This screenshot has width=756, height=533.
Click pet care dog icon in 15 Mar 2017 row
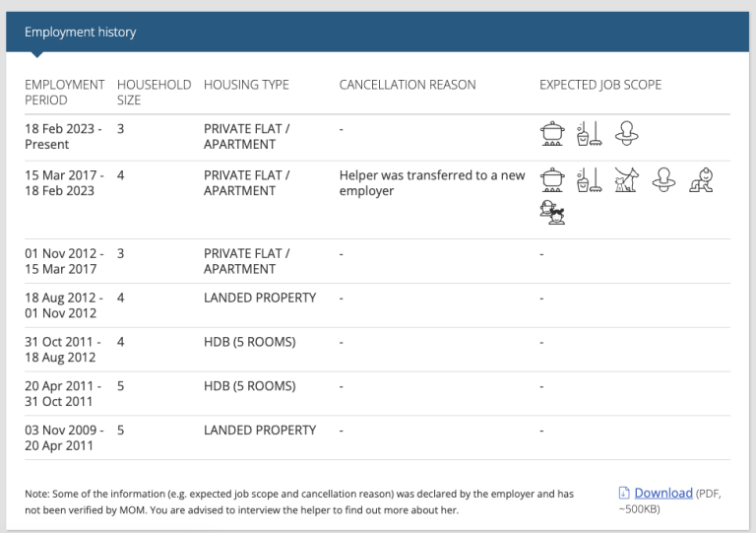pos(627,180)
